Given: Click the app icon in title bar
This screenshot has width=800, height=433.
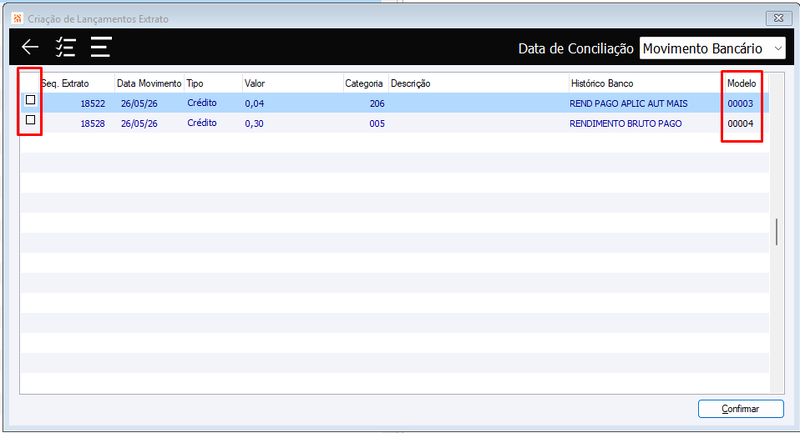Looking at the screenshot, I should coord(18,19).
